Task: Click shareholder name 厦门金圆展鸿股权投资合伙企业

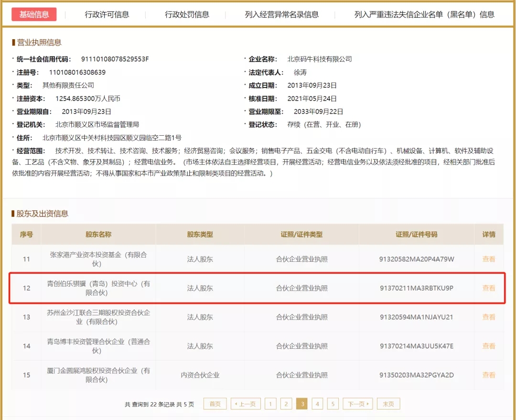Action: pos(98,375)
